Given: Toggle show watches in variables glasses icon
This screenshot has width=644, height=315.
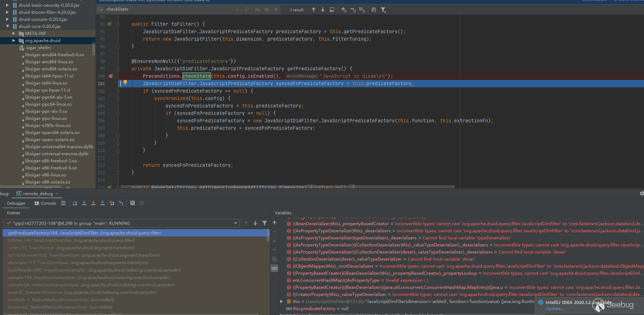Looking at the screenshot, I should click(x=274, y=268).
